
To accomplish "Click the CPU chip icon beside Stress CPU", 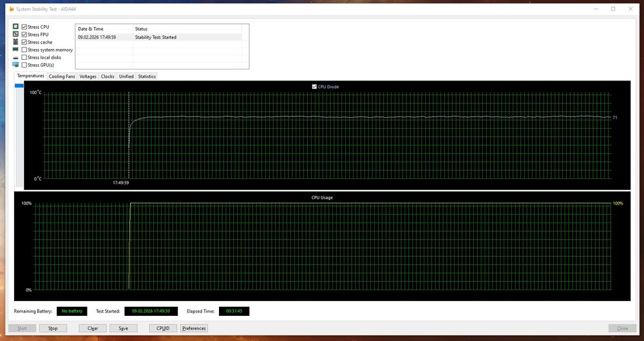I will click(x=15, y=26).
